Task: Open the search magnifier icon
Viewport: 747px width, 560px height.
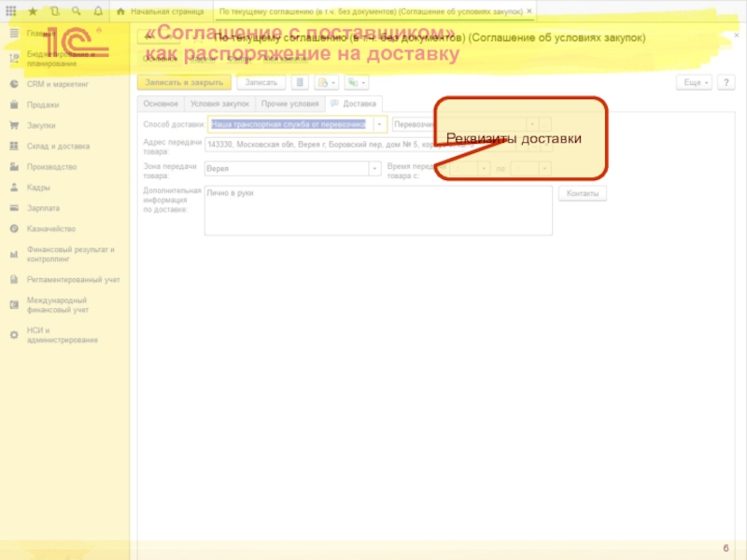Action: pyautogui.click(x=77, y=11)
